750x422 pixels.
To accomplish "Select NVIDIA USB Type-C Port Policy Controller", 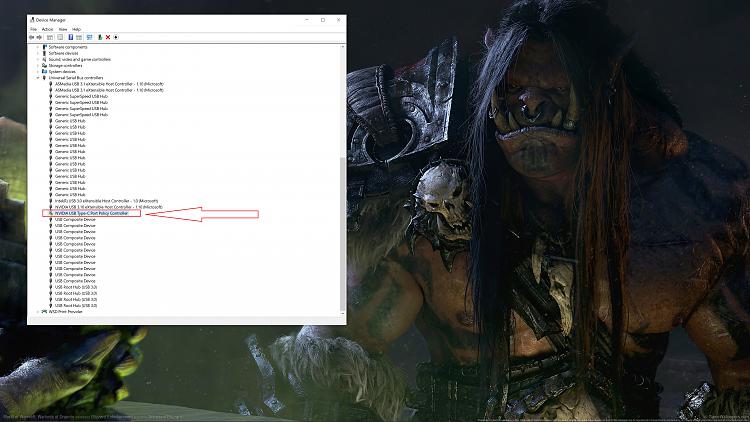I will [91, 213].
